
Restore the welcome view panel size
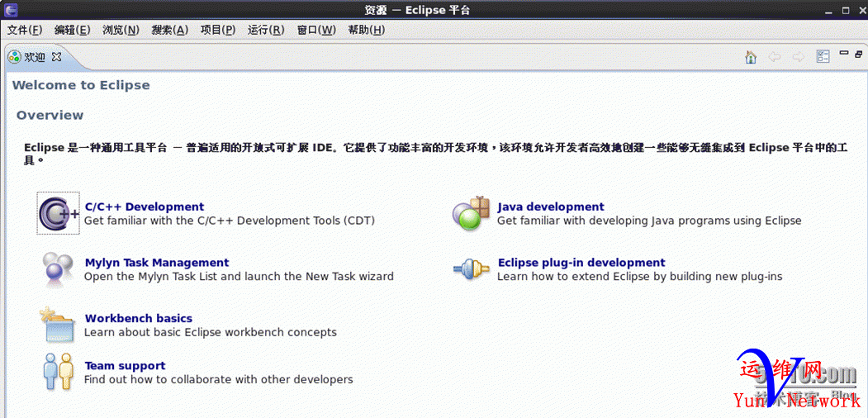(x=859, y=54)
